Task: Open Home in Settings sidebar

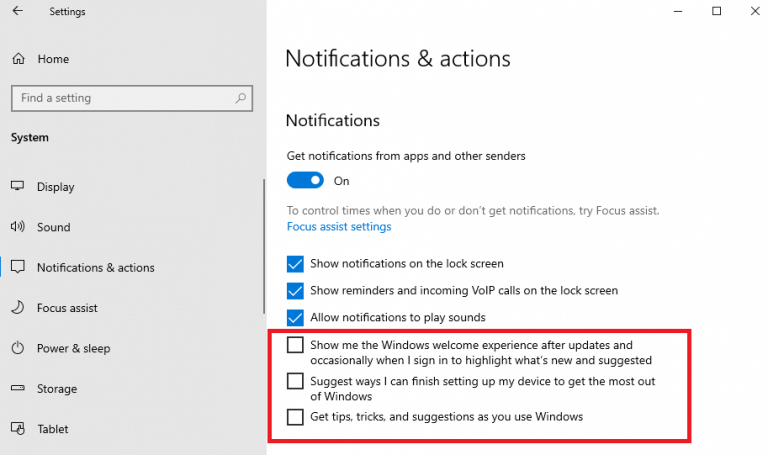Action: 53,59
